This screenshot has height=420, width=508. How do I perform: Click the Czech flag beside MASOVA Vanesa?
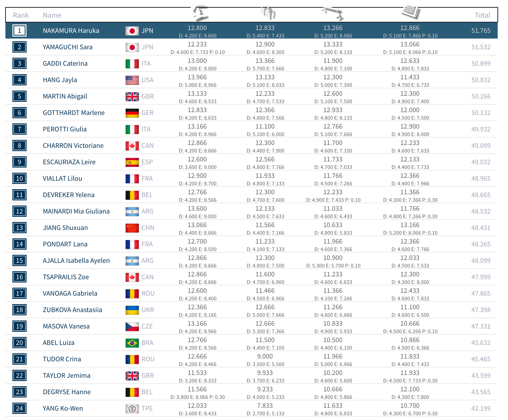(x=132, y=326)
